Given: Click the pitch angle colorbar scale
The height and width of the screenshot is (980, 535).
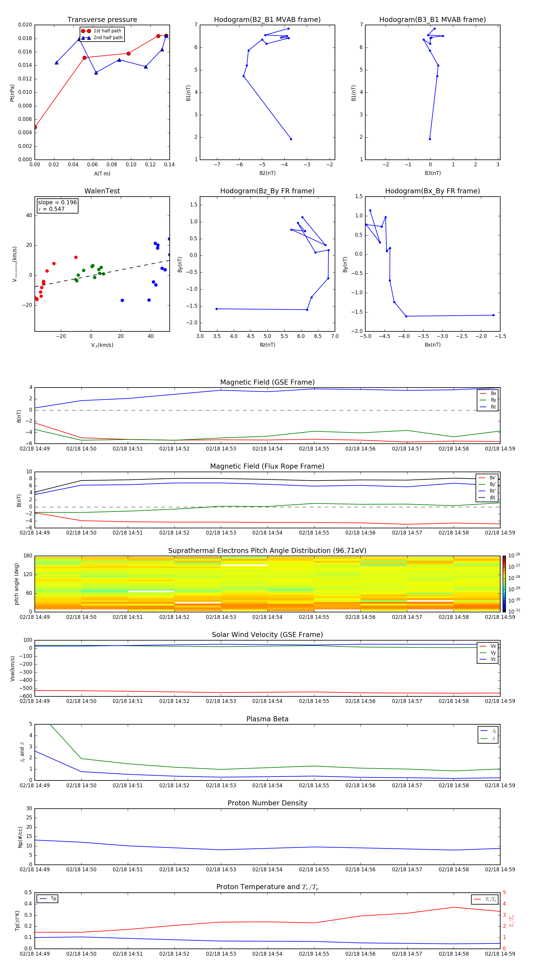Looking at the screenshot, I should click(x=504, y=584).
